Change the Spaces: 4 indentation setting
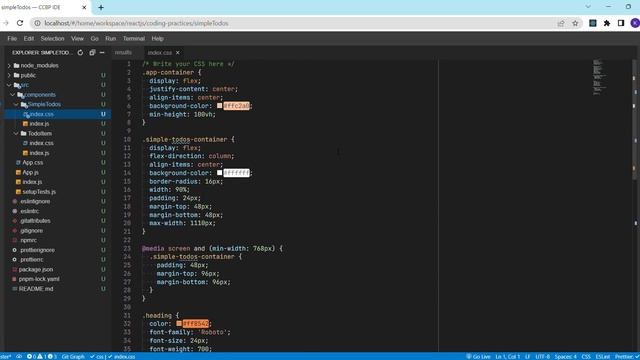 click(x=566, y=356)
